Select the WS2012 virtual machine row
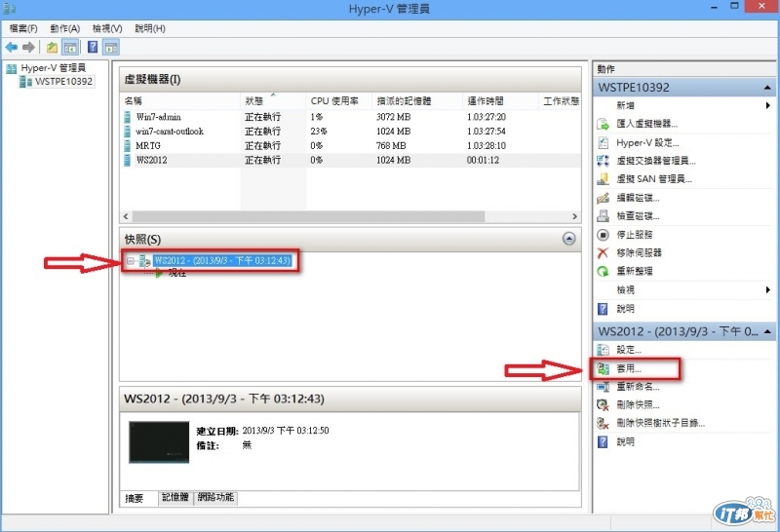The width and height of the screenshot is (780, 532). [x=350, y=160]
